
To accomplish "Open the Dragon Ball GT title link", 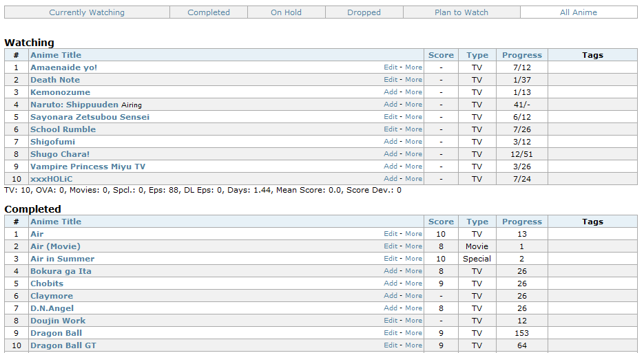I will pos(63,345).
